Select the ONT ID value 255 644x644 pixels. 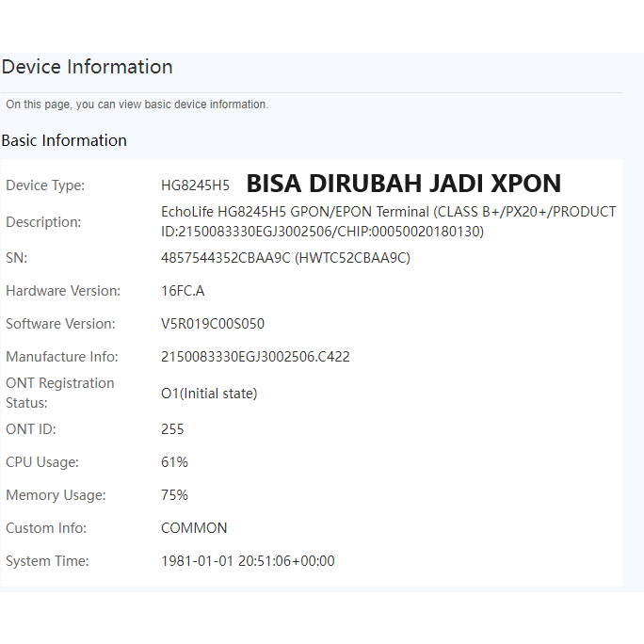(172, 429)
